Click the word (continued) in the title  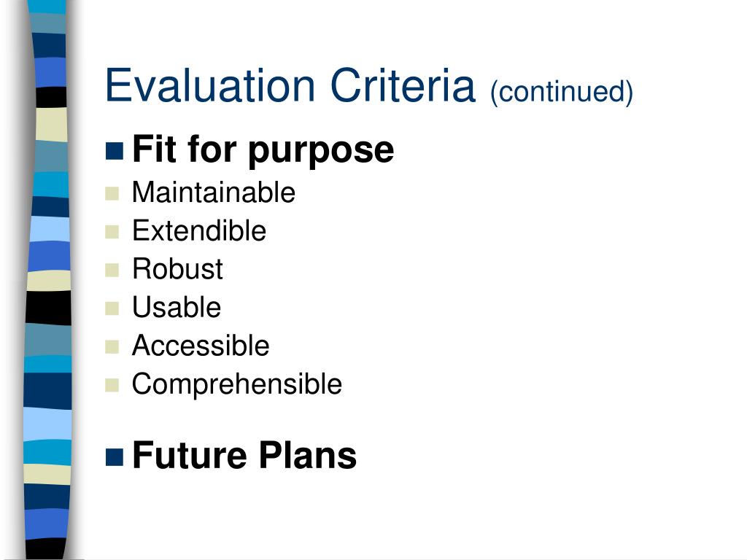(x=562, y=91)
